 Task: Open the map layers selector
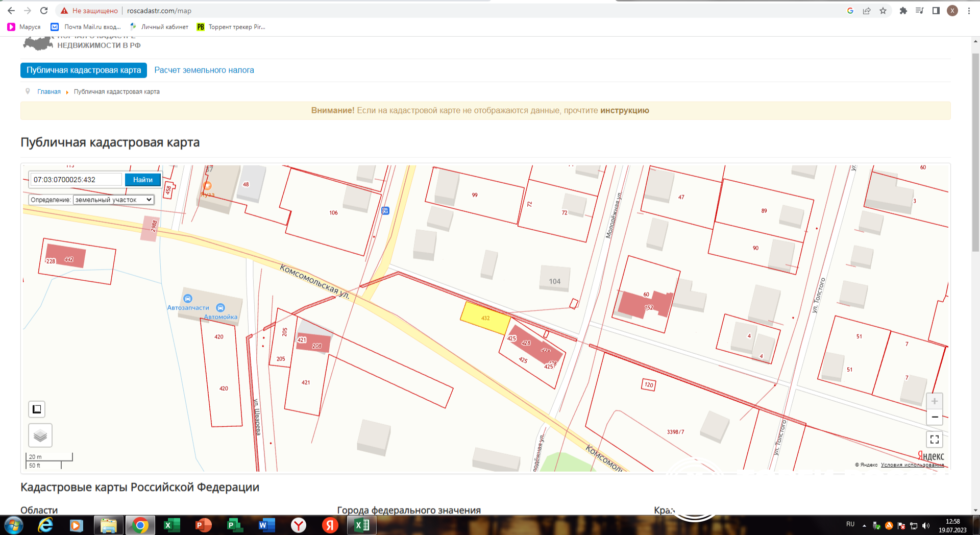pyautogui.click(x=40, y=435)
